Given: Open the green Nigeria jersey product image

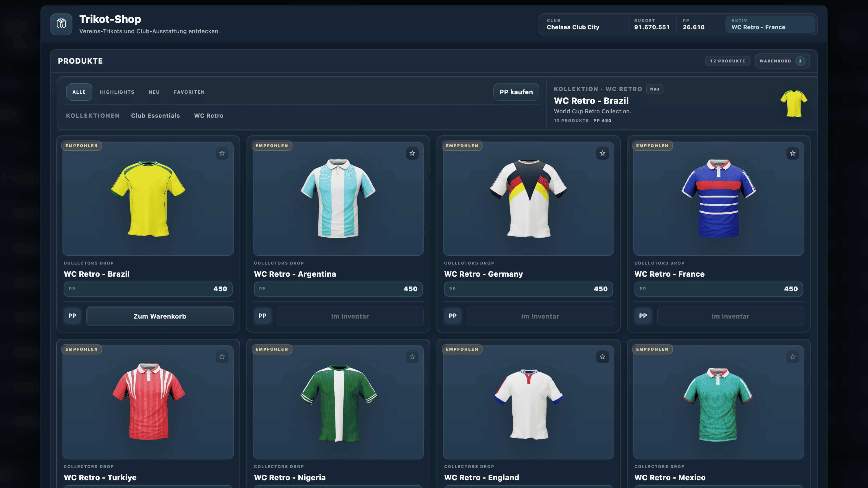Looking at the screenshot, I should (x=338, y=402).
